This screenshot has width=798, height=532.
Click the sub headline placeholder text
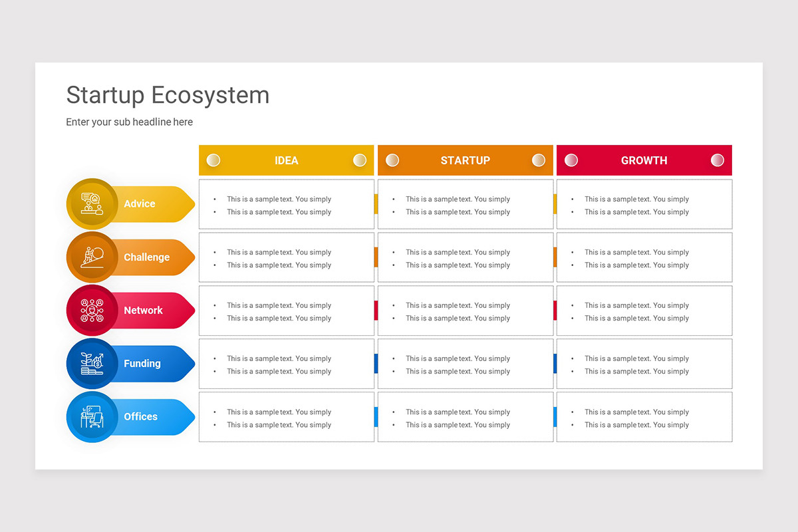coord(129,122)
